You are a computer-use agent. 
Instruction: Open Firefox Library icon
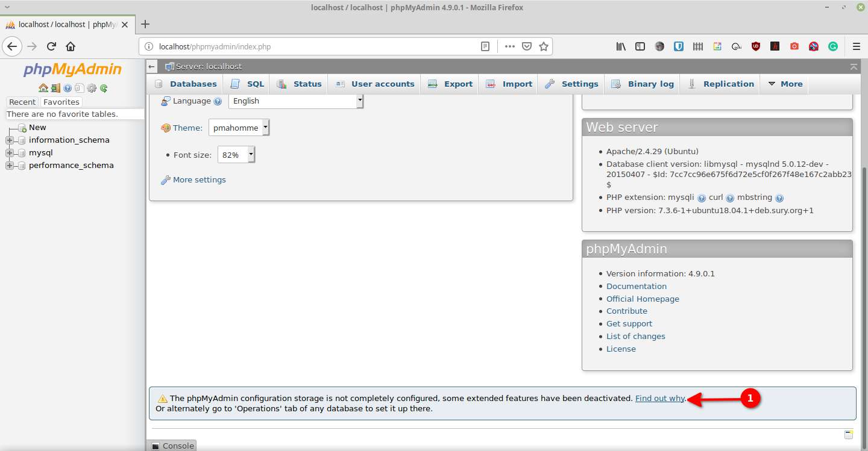pos(621,46)
